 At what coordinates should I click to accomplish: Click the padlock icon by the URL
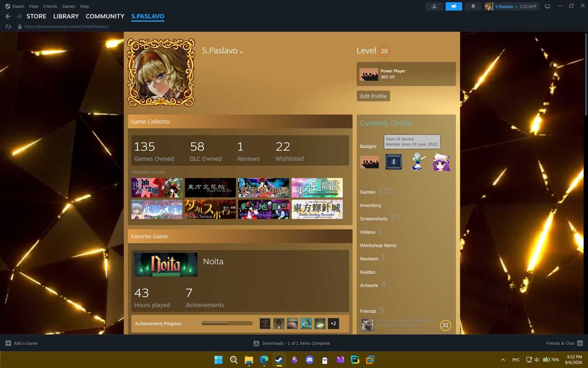coord(20,26)
